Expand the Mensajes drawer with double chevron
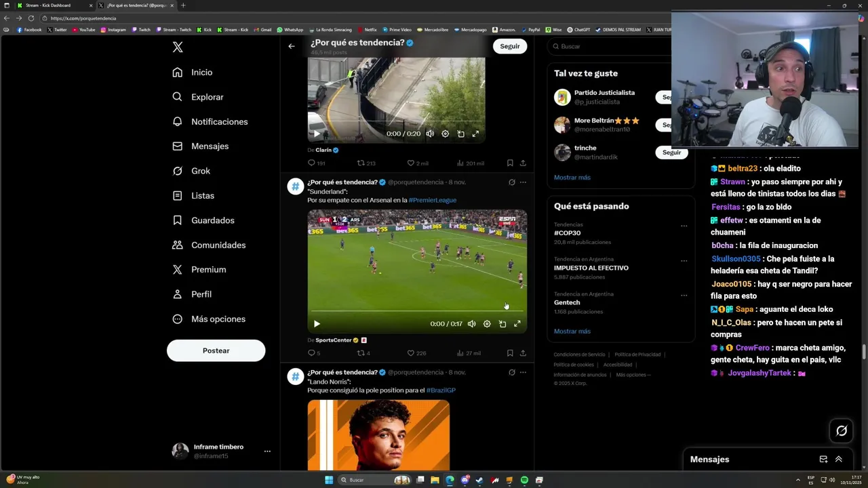The height and width of the screenshot is (488, 868). coord(839,459)
